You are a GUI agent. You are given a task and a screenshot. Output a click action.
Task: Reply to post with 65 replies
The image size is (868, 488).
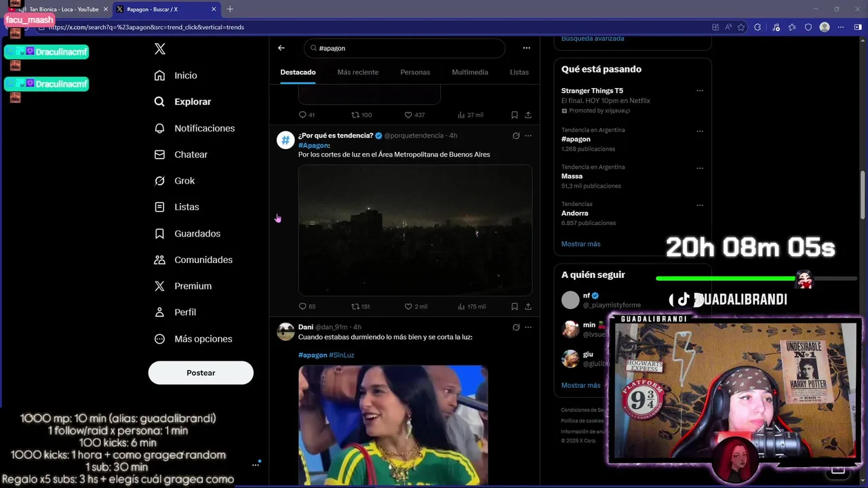pos(307,306)
